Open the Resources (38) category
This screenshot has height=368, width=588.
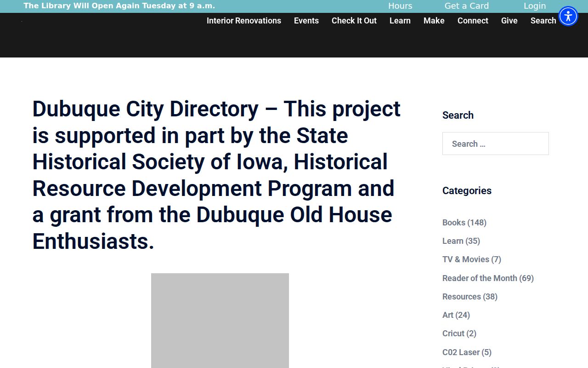click(x=470, y=297)
